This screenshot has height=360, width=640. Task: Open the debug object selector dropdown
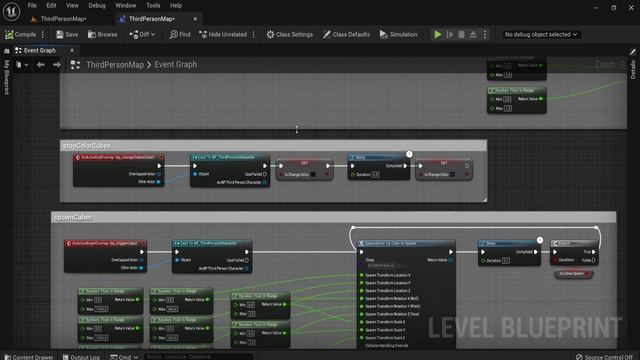pyautogui.click(x=541, y=35)
